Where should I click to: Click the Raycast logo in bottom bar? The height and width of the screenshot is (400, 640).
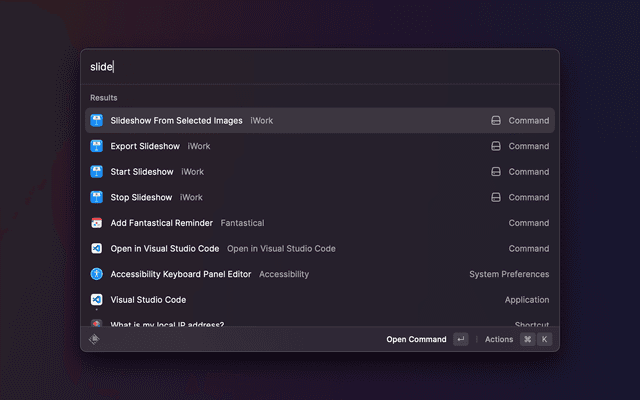[95, 339]
